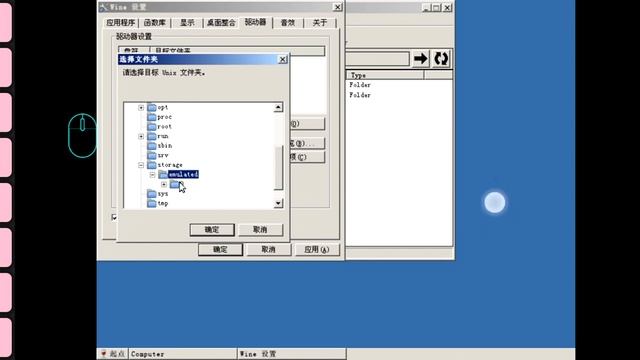Switch to the 显示 tab
The image size is (640, 360).
point(187,23)
